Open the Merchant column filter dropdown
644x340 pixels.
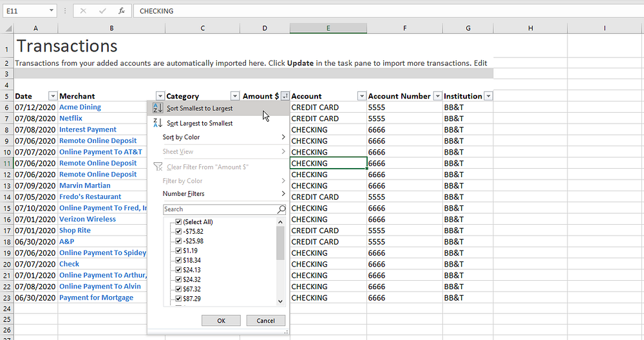tap(160, 96)
